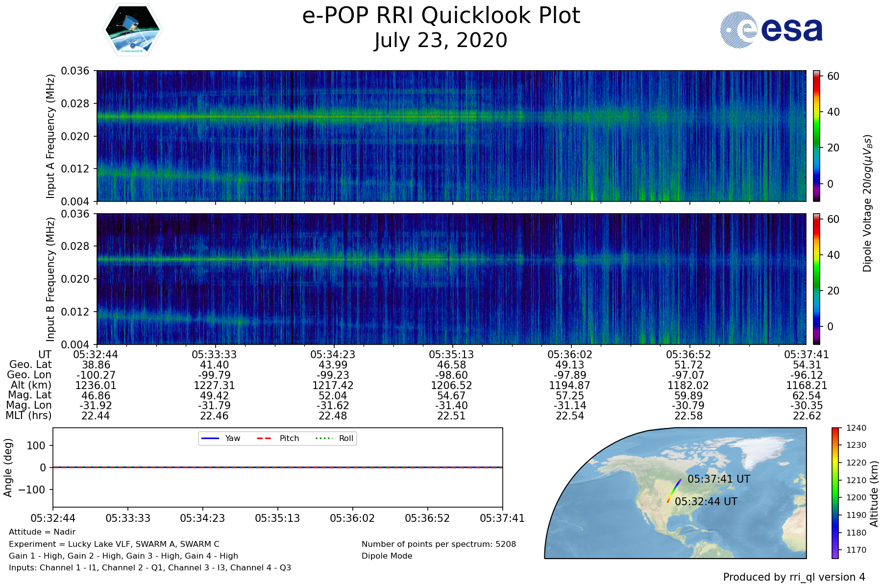
Task: Click the Input A spectrogram colorbar
Action: point(816,136)
